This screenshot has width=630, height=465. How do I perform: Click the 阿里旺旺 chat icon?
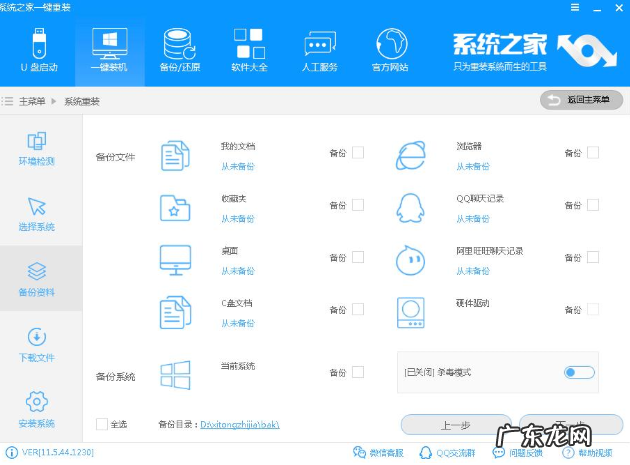(411, 260)
